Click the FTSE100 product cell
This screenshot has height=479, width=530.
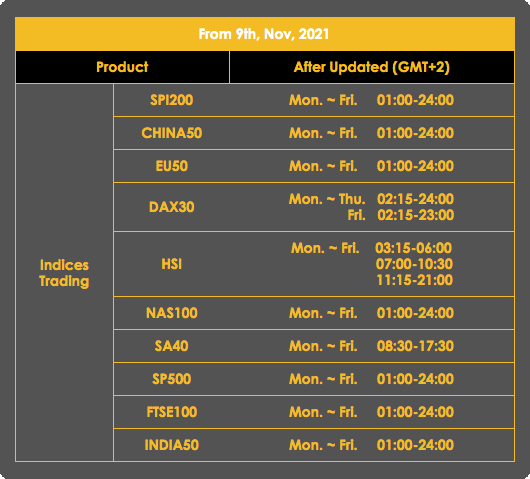coord(172,412)
